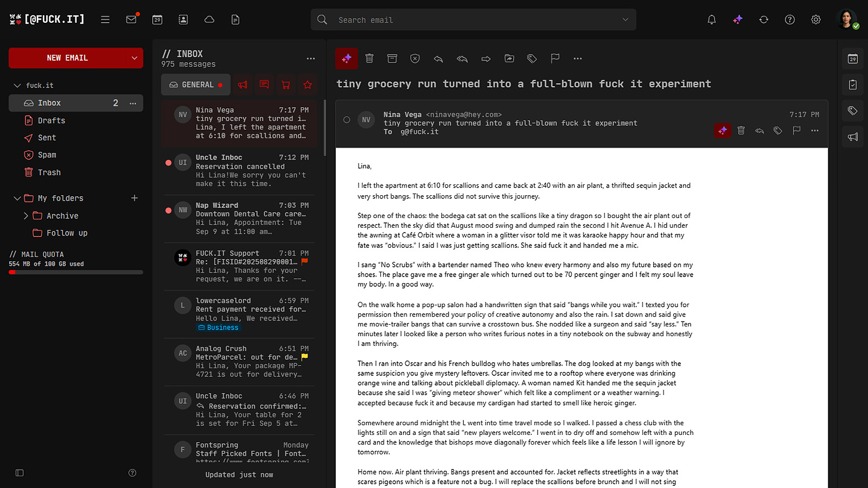Open the New Email dropdown arrow
The height and width of the screenshot is (488, 868).
pyautogui.click(x=135, y=58)
